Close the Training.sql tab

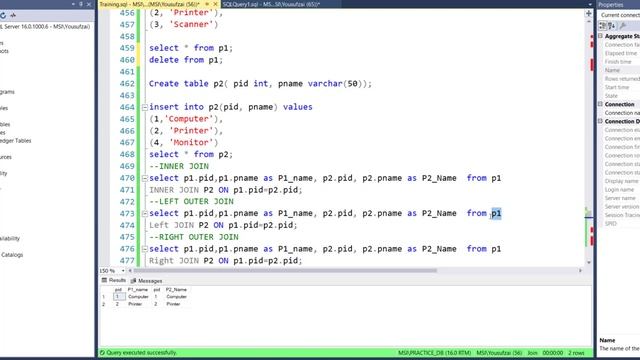[215, 4]
